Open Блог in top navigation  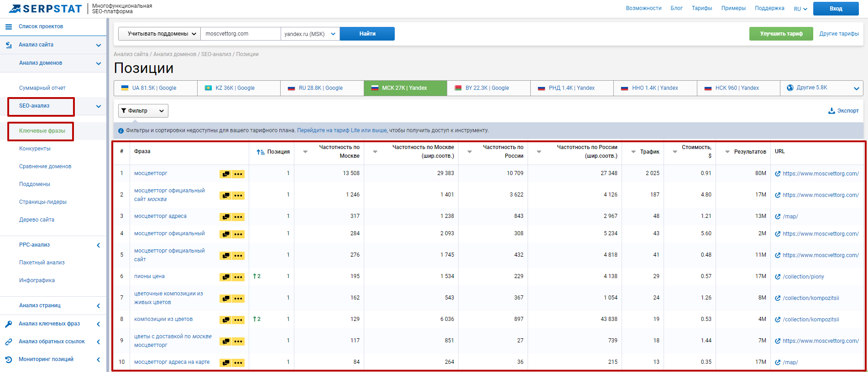coord(676,8)
